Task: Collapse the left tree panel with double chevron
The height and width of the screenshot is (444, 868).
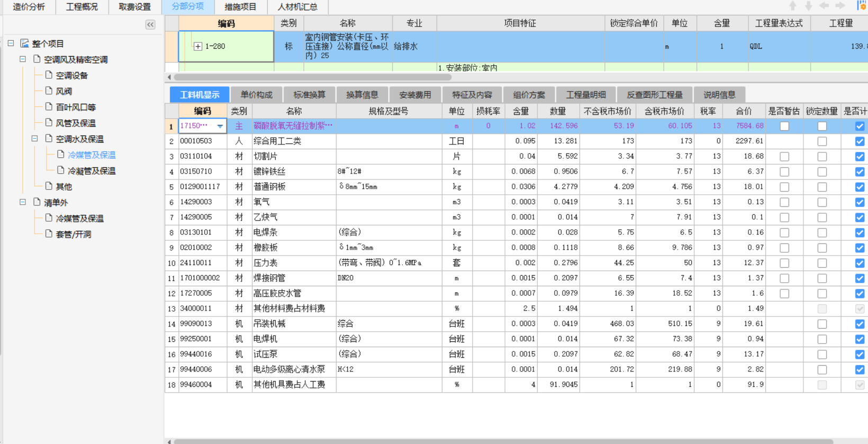Action: coord(150,24)
